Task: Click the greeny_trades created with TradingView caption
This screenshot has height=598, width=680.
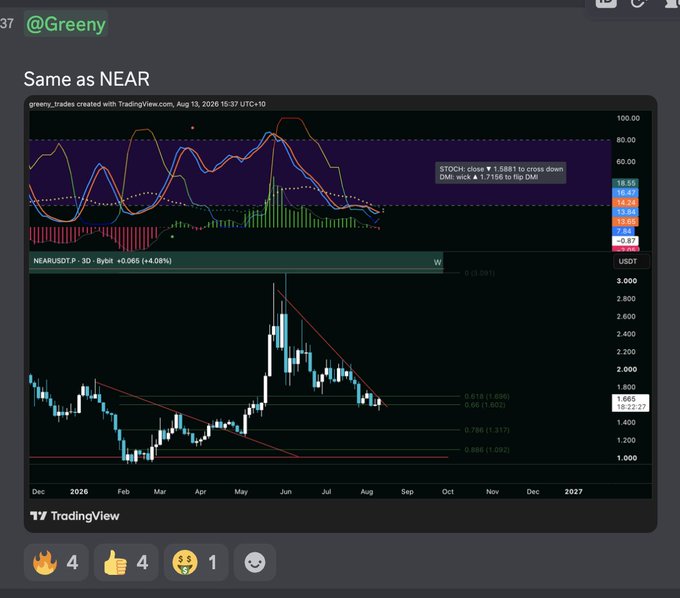Action: pyautogui.click(x=147, y=104)
